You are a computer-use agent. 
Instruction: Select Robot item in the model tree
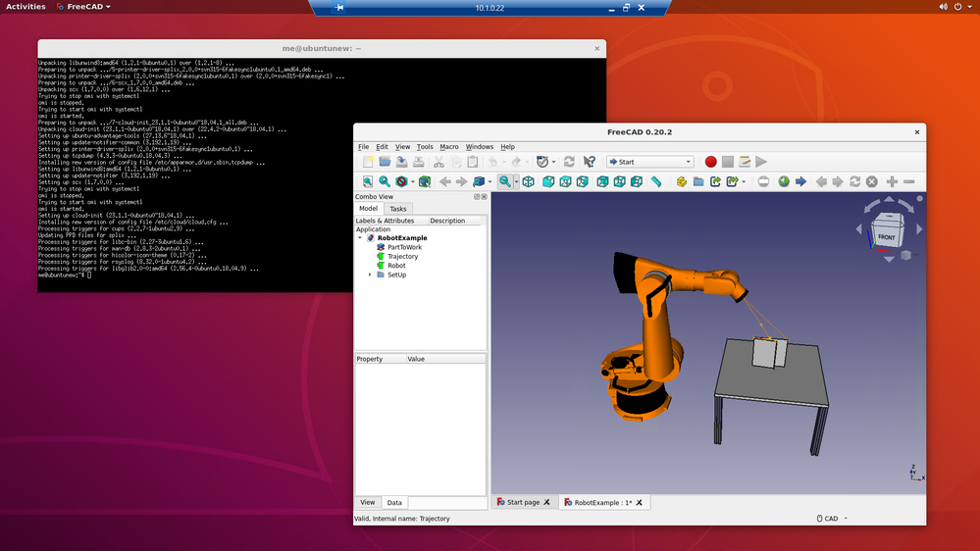[x=396, y=266]
